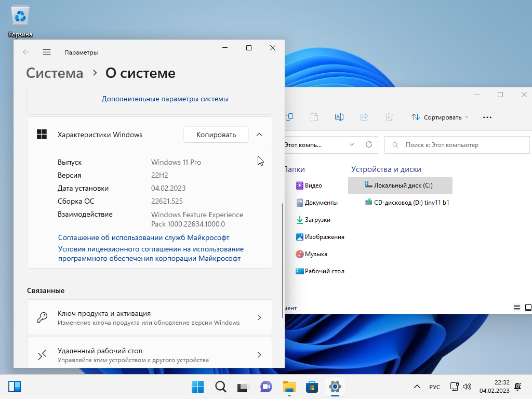Open Дополнительные параметры системы link
The width and height of the screenshot is (532, 399).
tap(165, 99)
